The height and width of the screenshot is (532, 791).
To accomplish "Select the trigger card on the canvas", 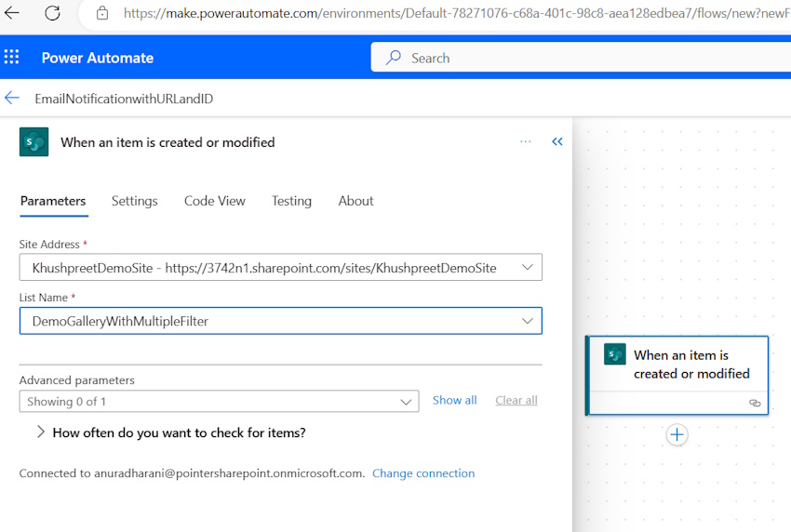I will point(677,375).
